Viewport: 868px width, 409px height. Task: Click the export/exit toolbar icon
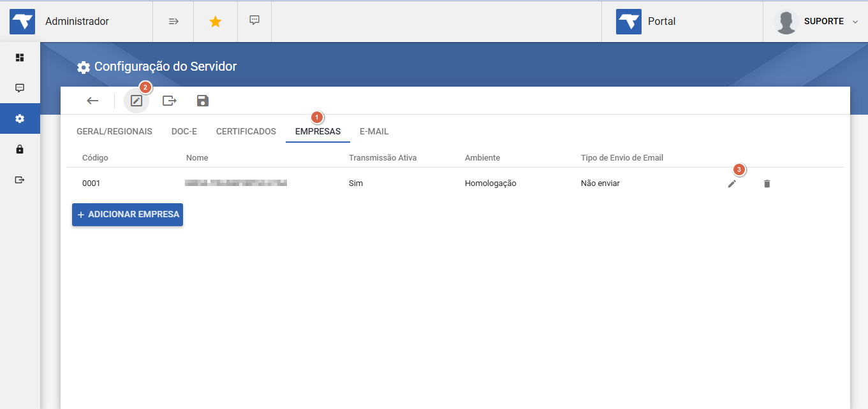(x=170, y=101)
